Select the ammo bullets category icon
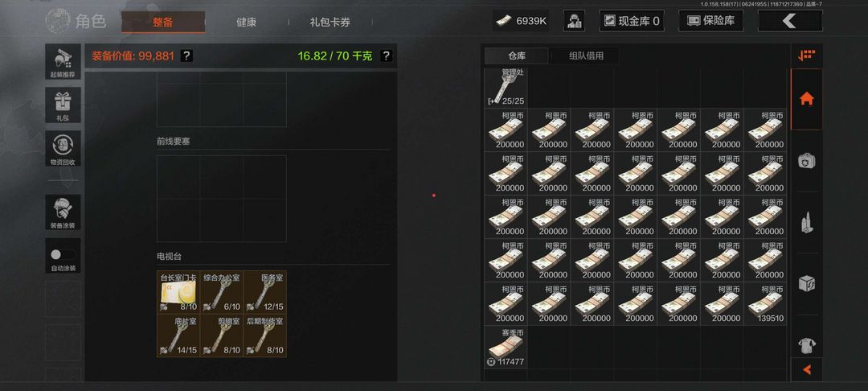868x391 pixels. tap(807, 223)
